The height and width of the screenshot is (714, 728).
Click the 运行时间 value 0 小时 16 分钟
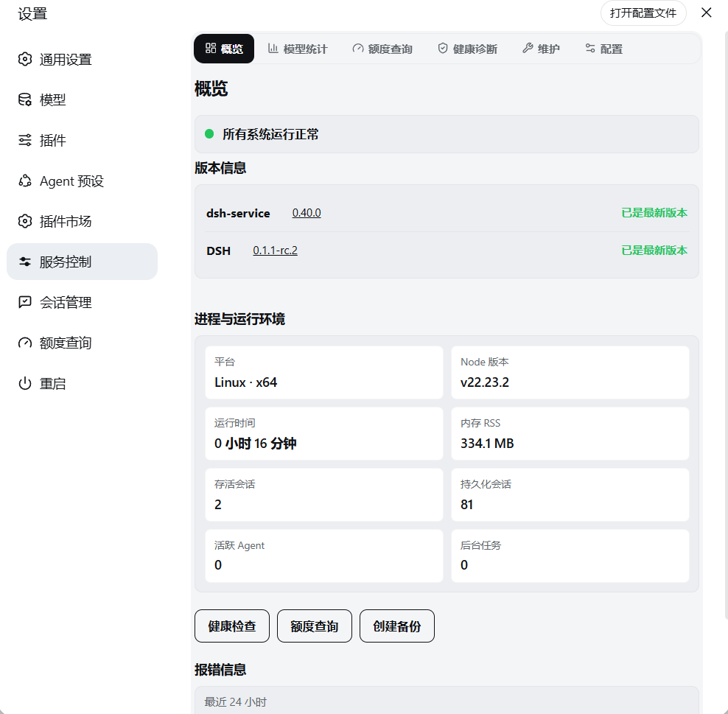point(256,444)
